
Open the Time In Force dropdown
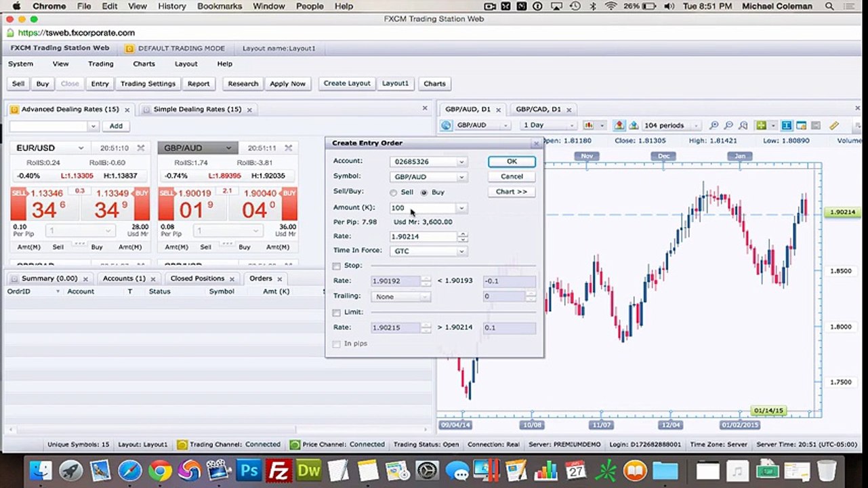(461, 251)
